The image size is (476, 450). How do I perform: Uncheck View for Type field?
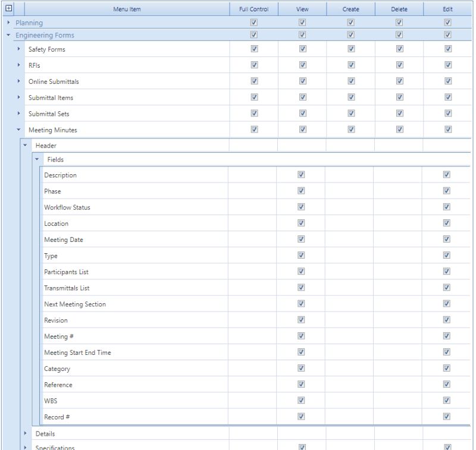coord(301,256)
